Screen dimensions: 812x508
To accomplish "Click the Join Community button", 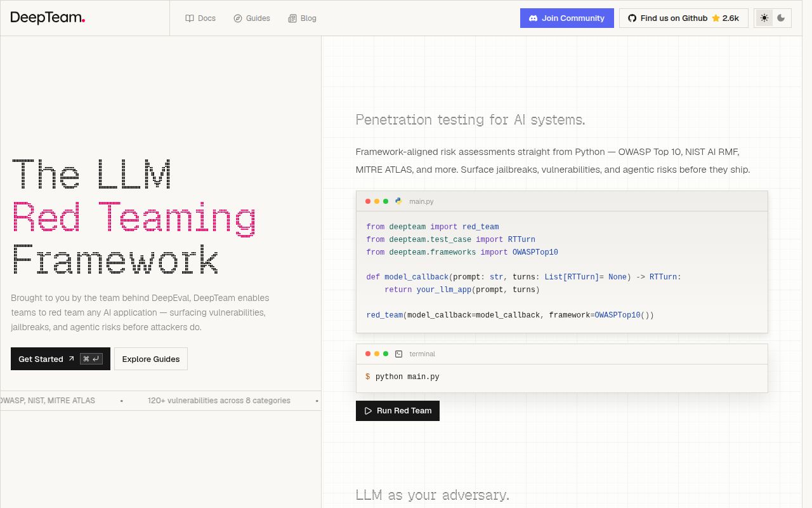I will coord(567,18).
